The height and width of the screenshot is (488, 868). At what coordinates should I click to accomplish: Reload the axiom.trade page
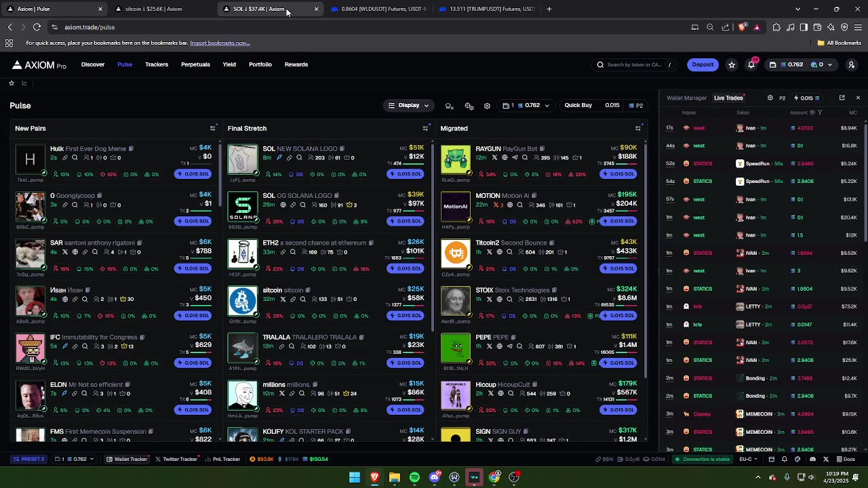(37, 27)
